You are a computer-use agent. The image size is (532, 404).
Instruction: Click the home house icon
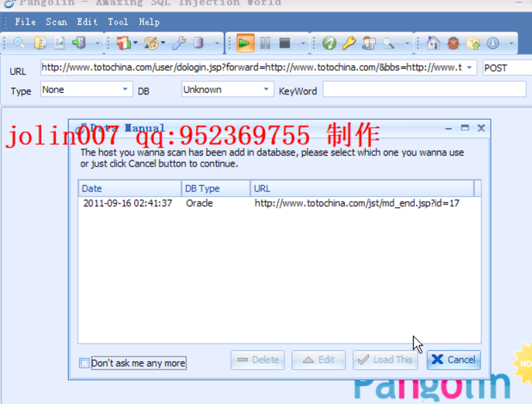(434, 43)
